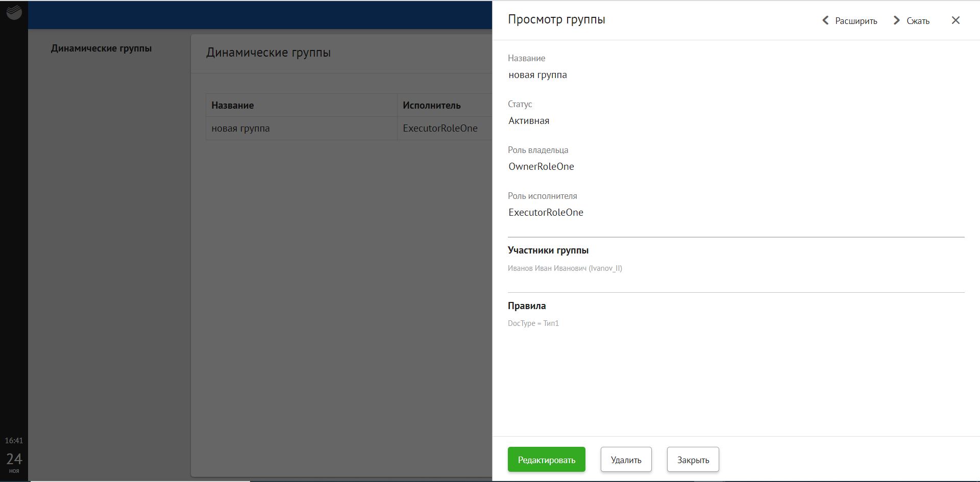
Task: Click the Исполнитель column header
Action: [431, 106]
